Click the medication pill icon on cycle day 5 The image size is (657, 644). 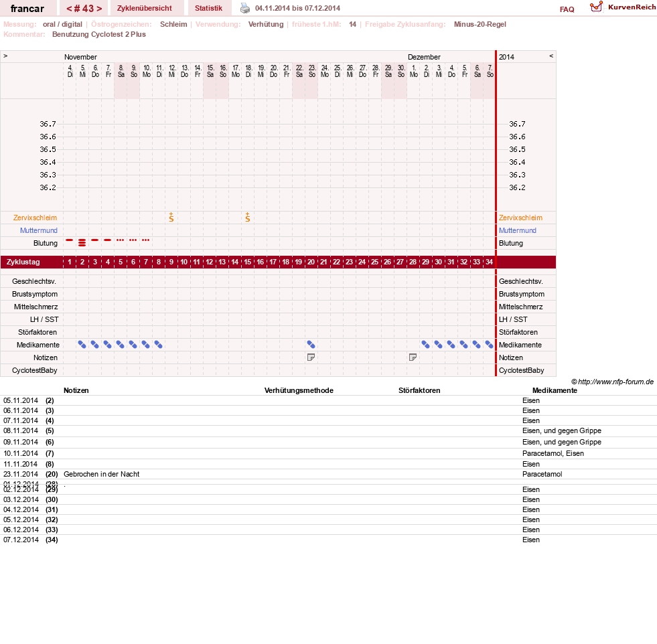(121, 345)
